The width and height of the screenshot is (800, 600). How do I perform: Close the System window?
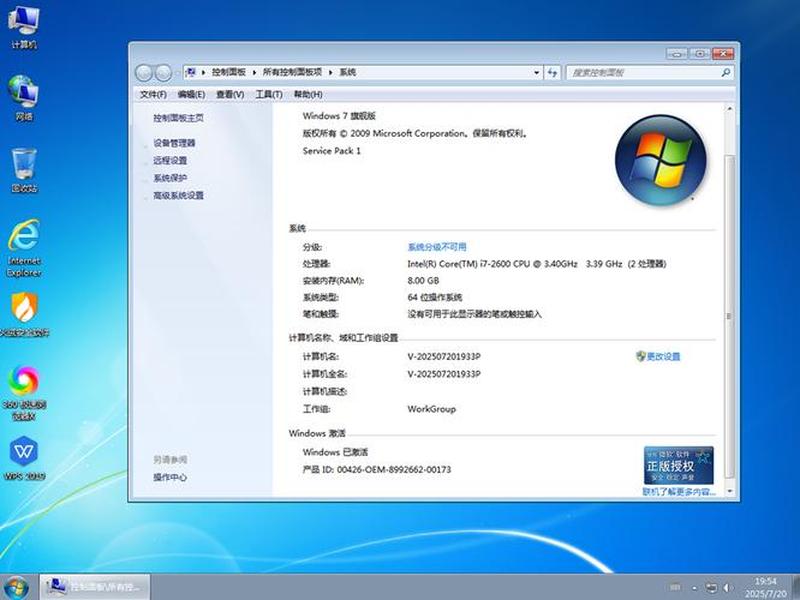click(723, 53)
